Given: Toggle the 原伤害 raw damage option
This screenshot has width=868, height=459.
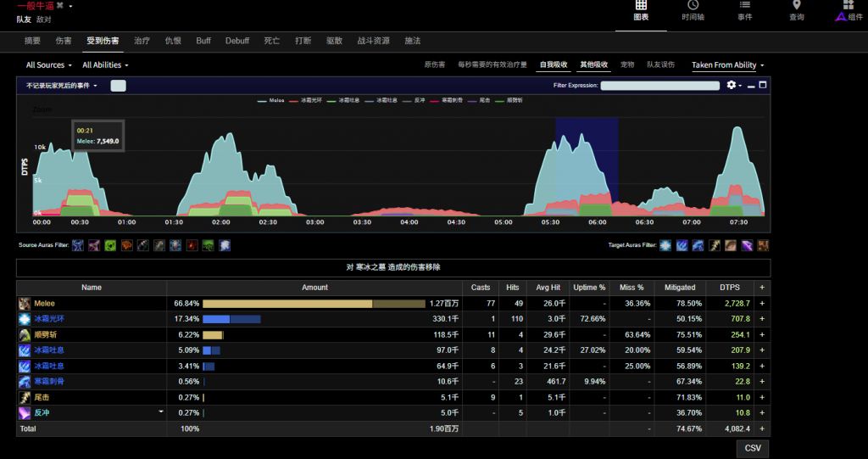Looking at the screenshot, I should [434, 64].
